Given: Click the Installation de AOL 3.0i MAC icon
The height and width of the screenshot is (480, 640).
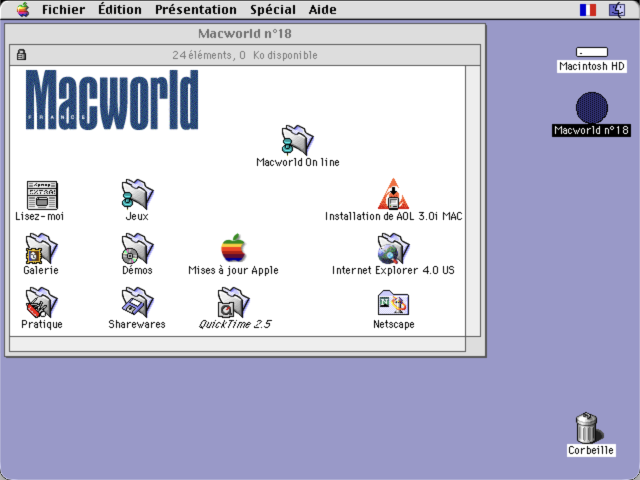Looking at the screenshot, I should click(x=393, y=194).
